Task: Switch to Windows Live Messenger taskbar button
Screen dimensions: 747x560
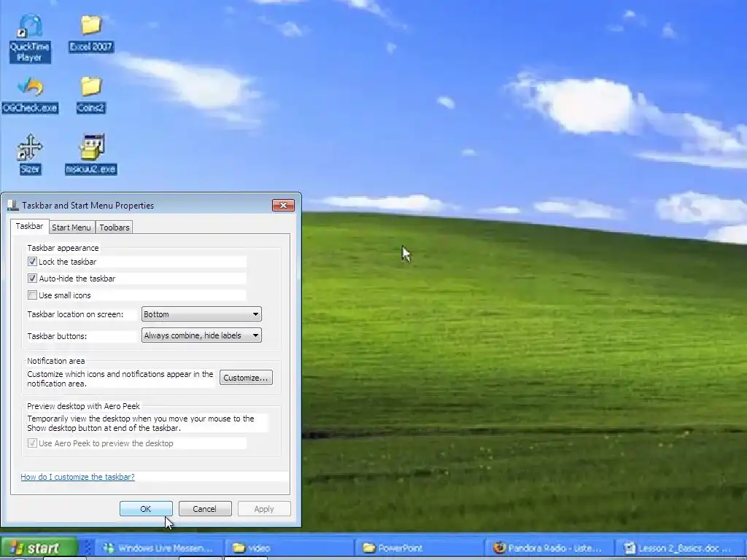Action: (x=160, y=548)
